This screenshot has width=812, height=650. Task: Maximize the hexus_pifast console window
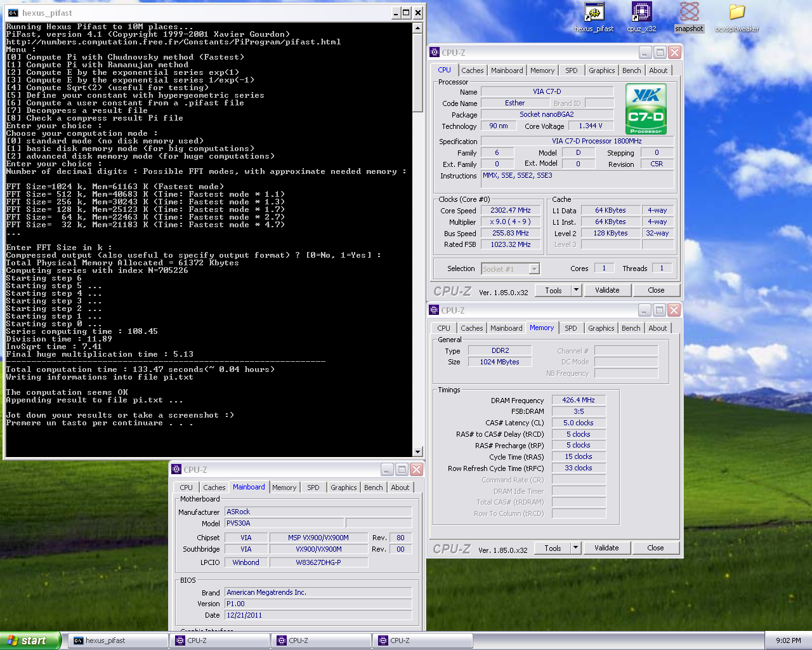pyautogui.click(x=406, y=13)
